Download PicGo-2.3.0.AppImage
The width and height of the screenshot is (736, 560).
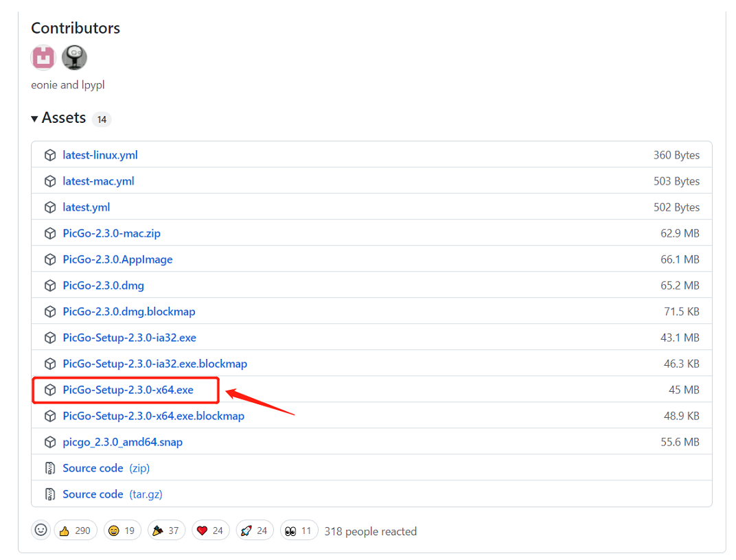(x=118, y=260)
